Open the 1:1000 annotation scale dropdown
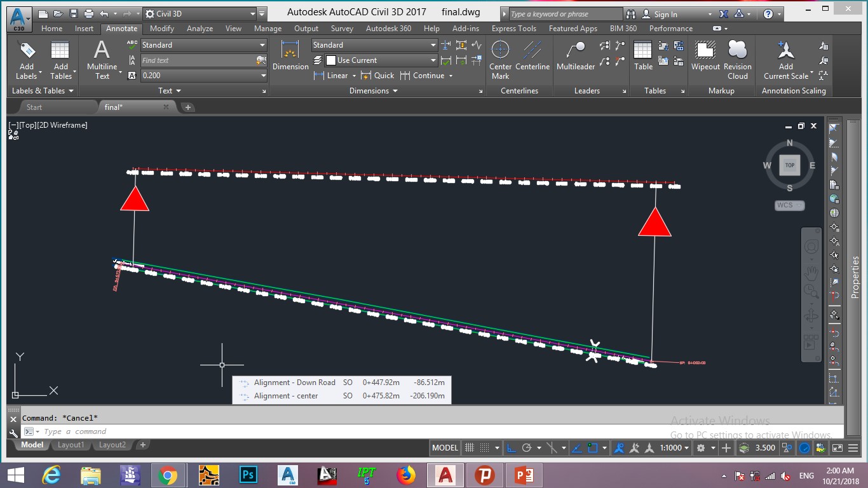868x488 pixels. (675, 448)
